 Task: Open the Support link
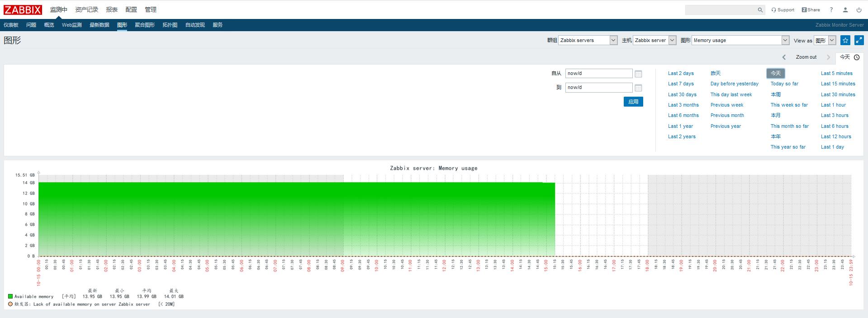click(x=783, y=10)
